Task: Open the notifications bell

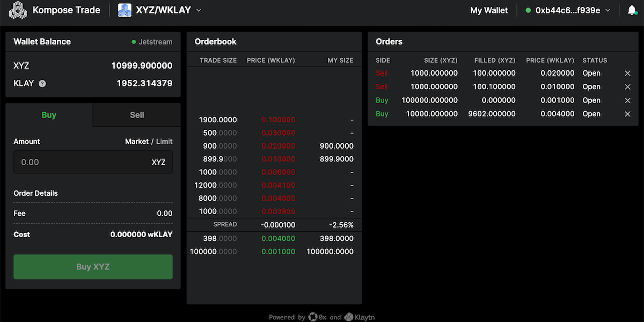Action: (x=632, y=10)
